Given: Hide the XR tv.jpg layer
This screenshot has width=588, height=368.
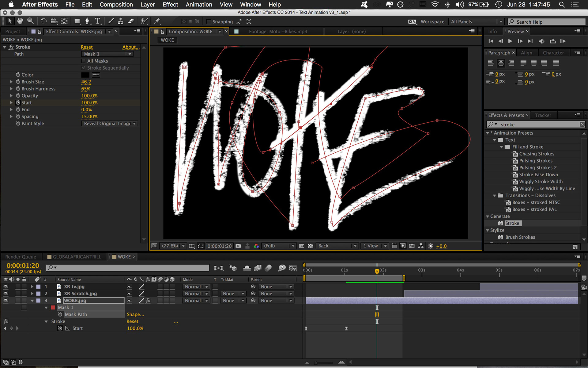Looking at the screenshot, I should pos(6,287).
